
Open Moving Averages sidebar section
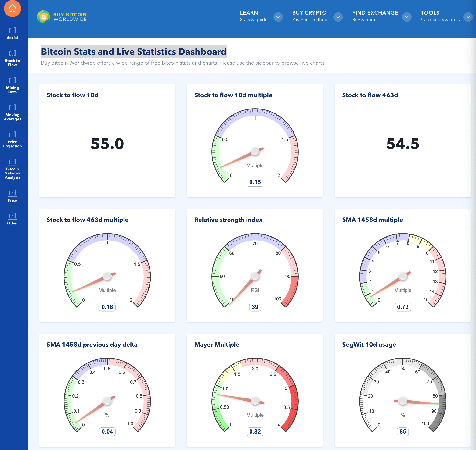[x=13, y=112]
